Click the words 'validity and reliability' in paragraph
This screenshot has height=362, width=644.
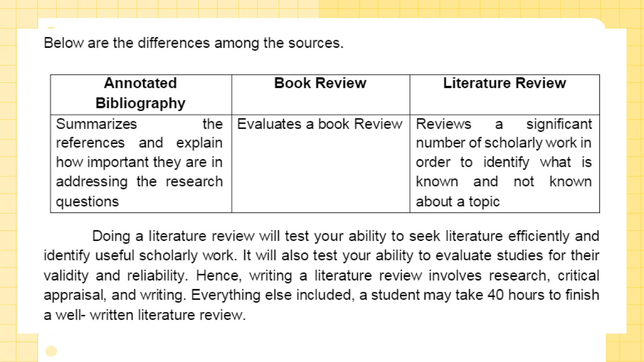pyautogui.click(x=115, y=276)
